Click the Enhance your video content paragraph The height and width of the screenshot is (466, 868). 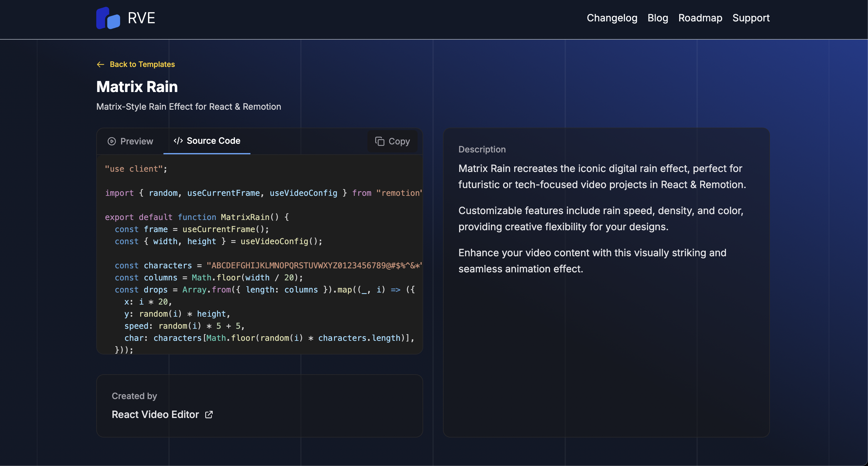tap(592, 261)
